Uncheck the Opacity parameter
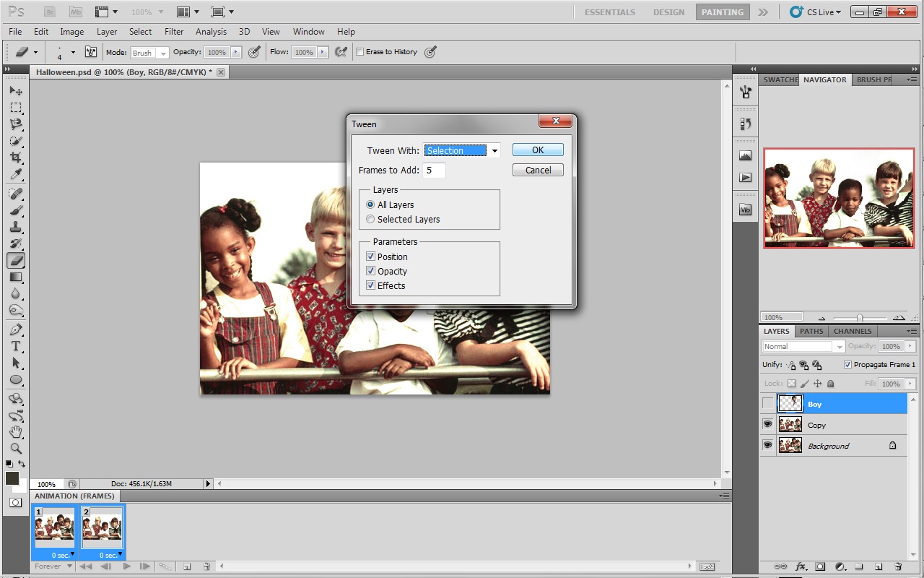The image size is (924, 578). click(370, 271)
